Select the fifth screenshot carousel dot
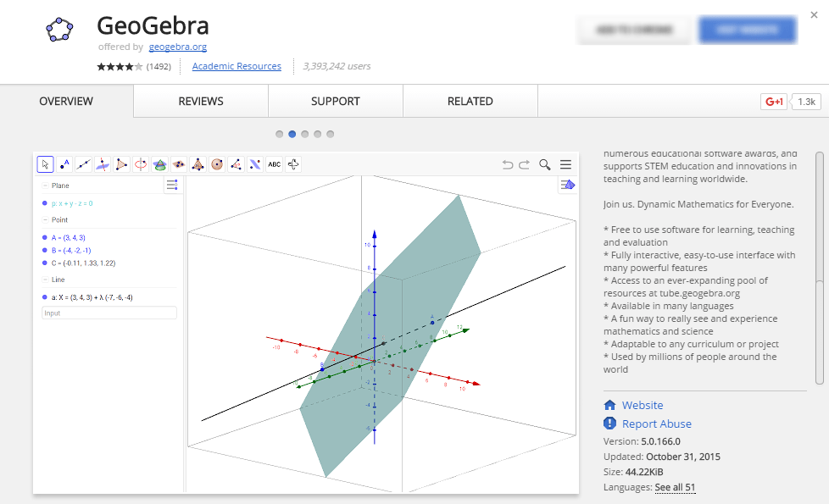Viewport: 829px width, 504px height. [330, 134]
